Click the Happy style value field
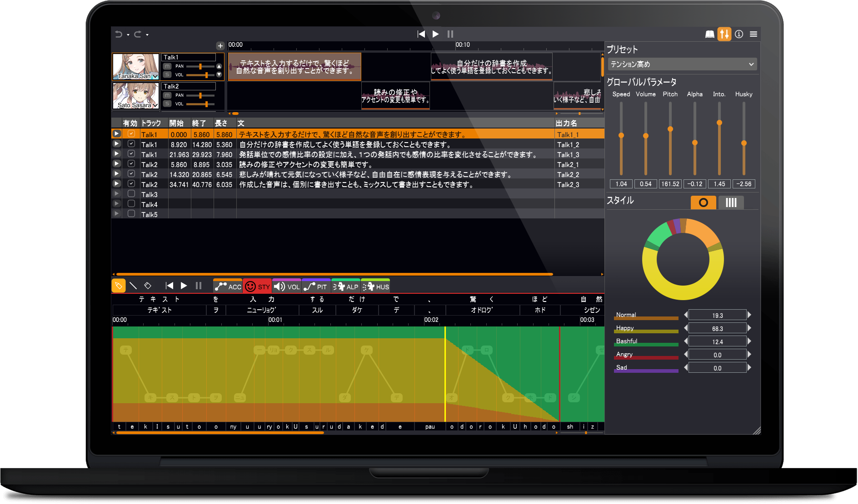This screenshot has height=504, width=858. [x=717, y=328]
